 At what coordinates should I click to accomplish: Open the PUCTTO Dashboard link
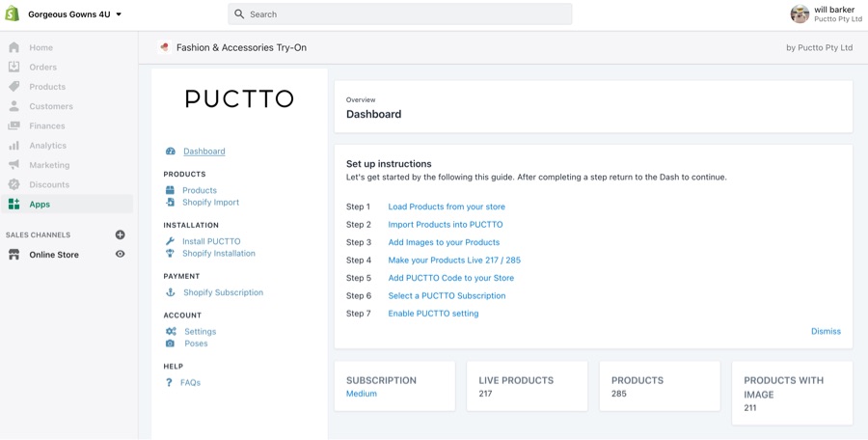(x=203, y=151)
